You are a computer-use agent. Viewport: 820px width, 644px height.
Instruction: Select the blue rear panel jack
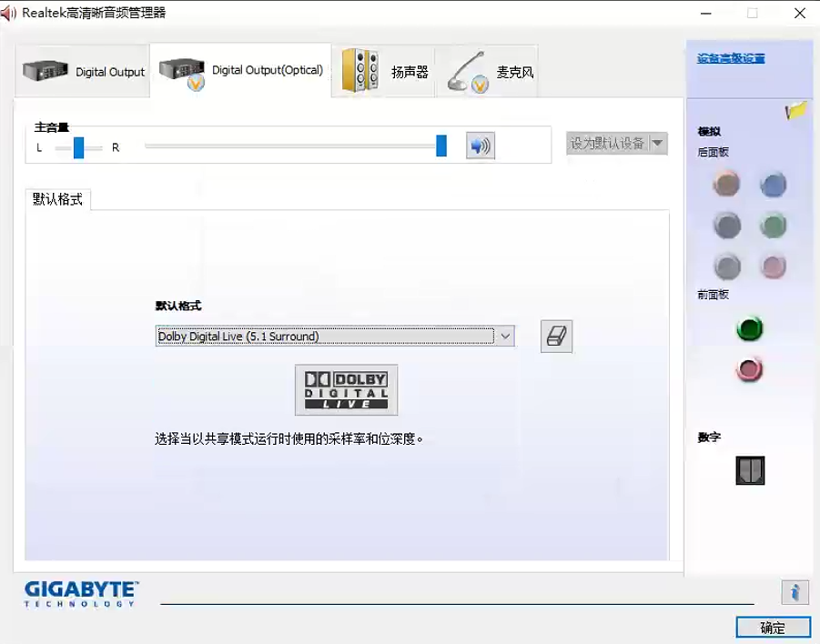[773, 184]
